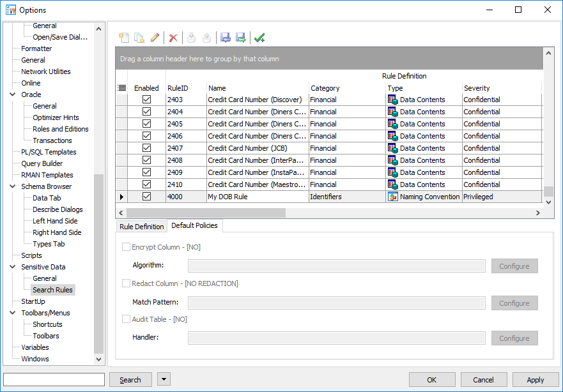
Task: Click the grayed import down-arrow icon
Action: pos(191,37)
